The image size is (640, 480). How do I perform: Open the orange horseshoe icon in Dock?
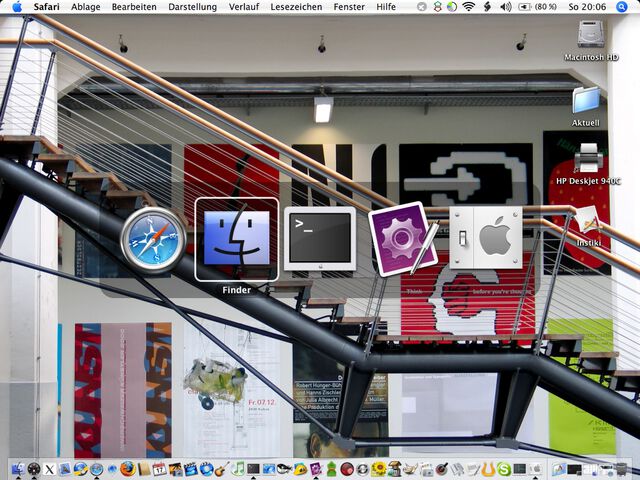[x=488, y=469]
